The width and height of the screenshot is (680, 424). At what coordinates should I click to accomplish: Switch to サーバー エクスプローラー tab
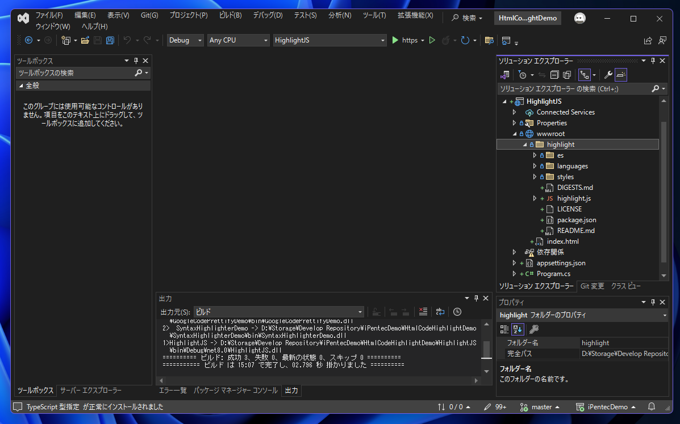(x=91, y=391)
